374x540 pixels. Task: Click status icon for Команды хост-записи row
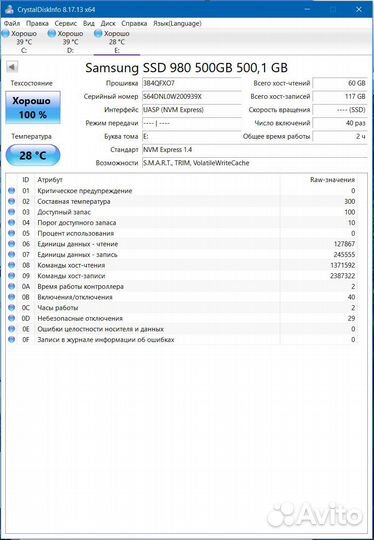tap(12, 276)
